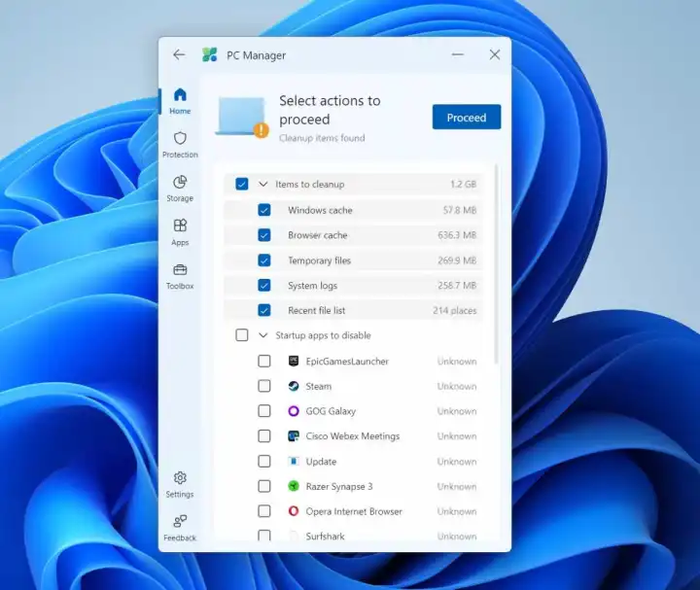The image size is (700, 590).
Task: Open the Toolbox icon
Action: pyautogui.click(x=180, y=270)
